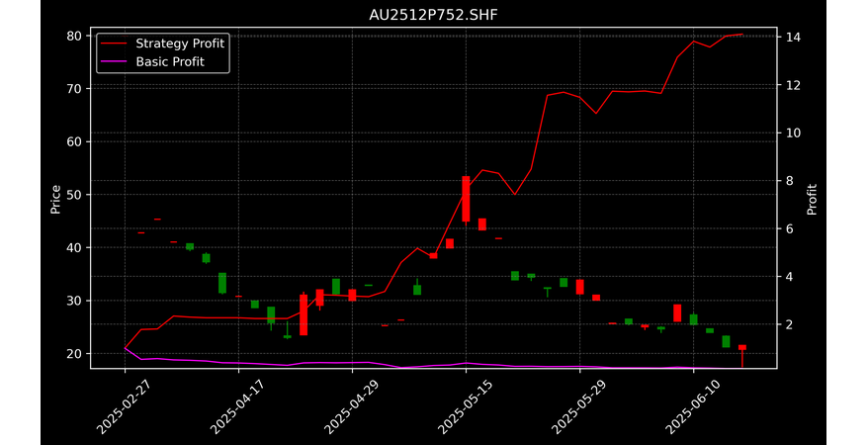Click the chart title AU2512P752.SHF
The width and height of the screenshot is (868, 445).
coord(433,15)
